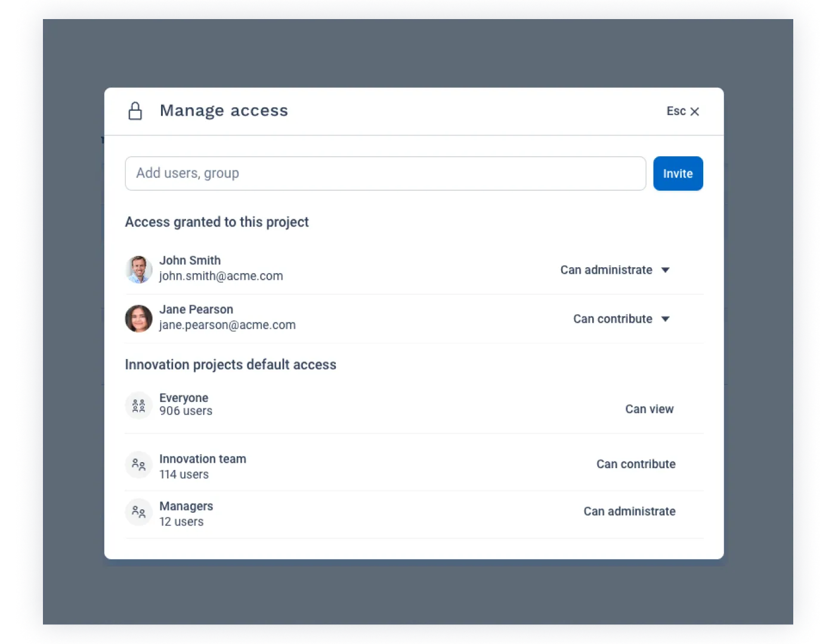Open Jane Pearson's Can contribute dropdown

[x=621, y=319]
